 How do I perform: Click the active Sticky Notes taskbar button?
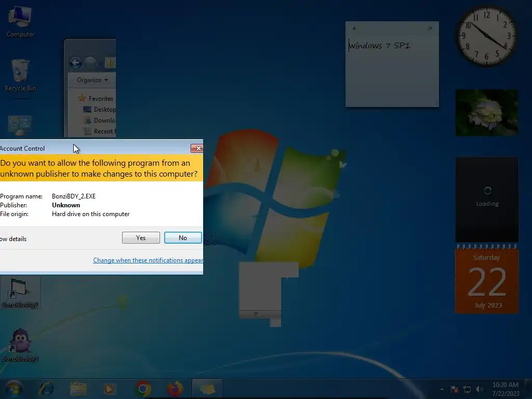[x=207, y=389]
